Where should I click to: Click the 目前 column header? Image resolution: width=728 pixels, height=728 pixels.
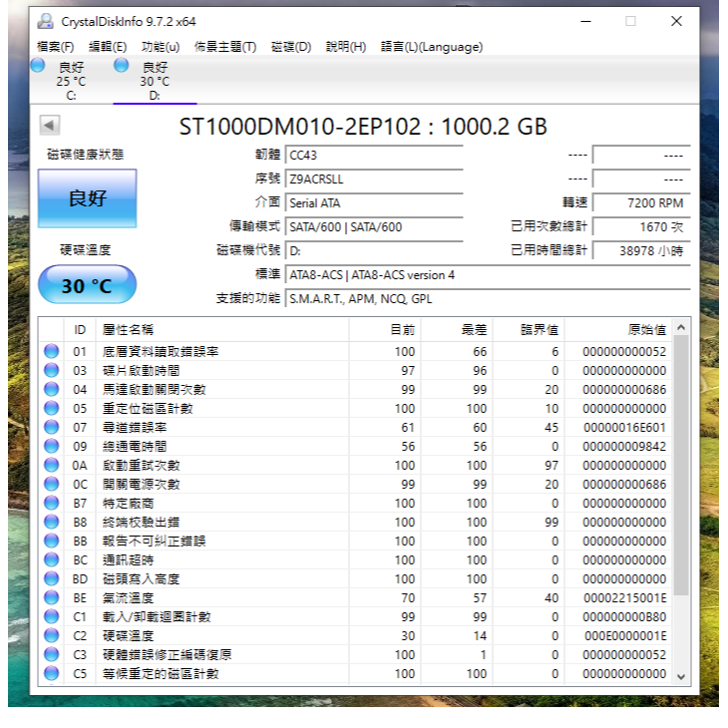pyautogui.click(x=385, y=330)
